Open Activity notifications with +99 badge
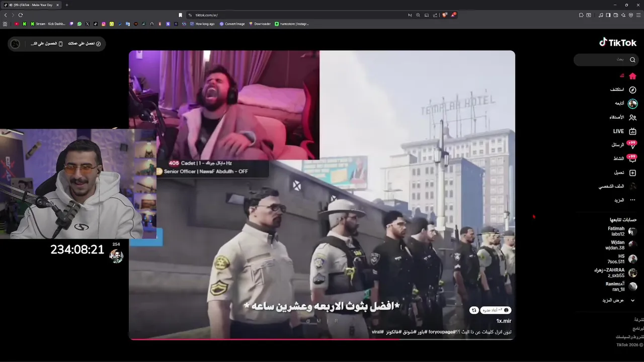 pos(632,159)
